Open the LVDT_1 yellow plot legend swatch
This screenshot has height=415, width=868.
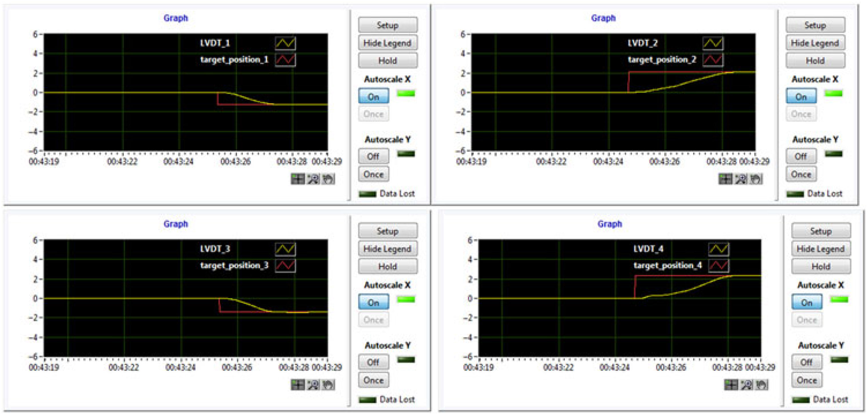pyautogui.click(x=285, y=43)
